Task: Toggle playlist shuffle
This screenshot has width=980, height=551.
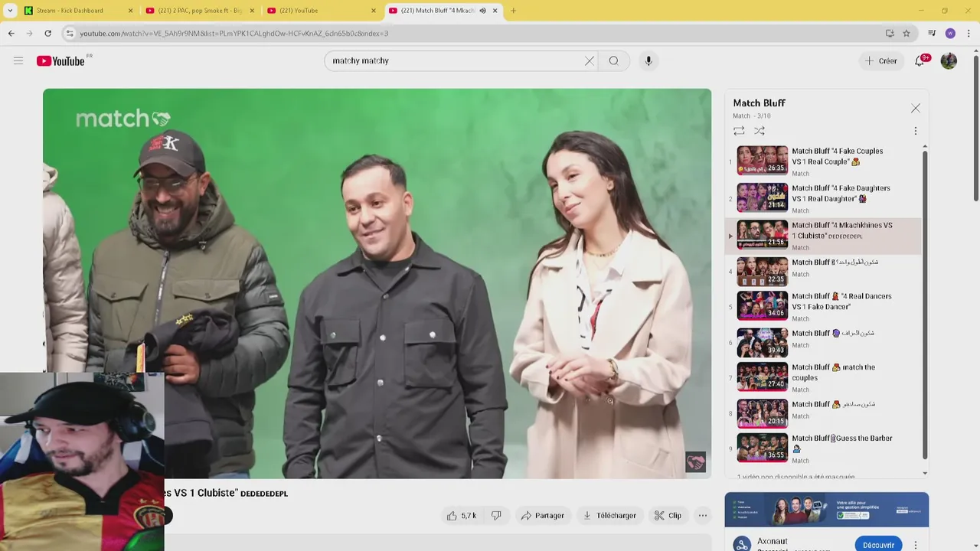Action: click(x=759, y=131)
